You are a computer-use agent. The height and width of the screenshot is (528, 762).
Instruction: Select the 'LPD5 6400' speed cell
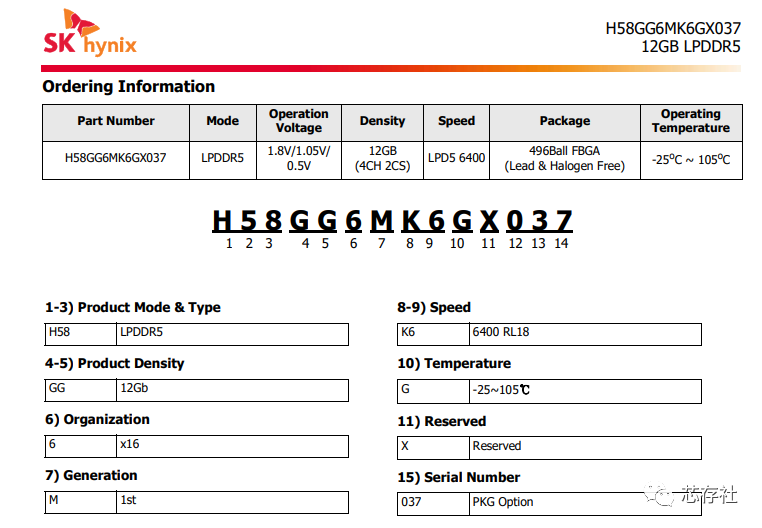[456, 158]
